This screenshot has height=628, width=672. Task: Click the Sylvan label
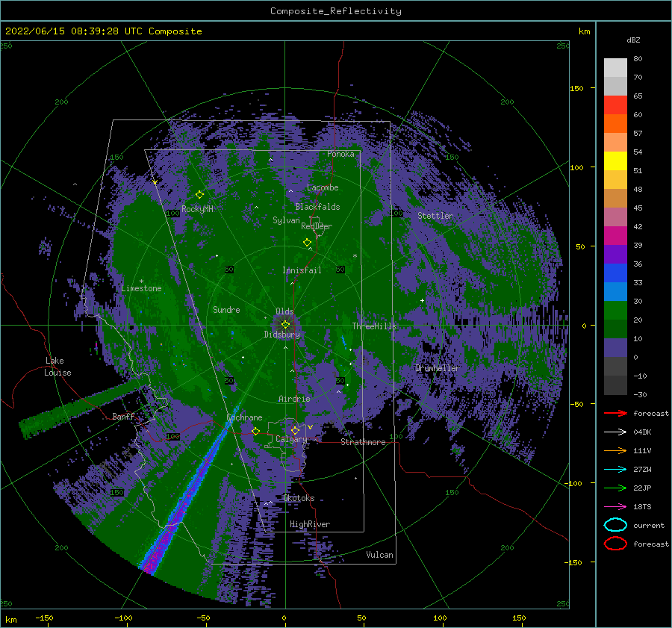(286, 220)
